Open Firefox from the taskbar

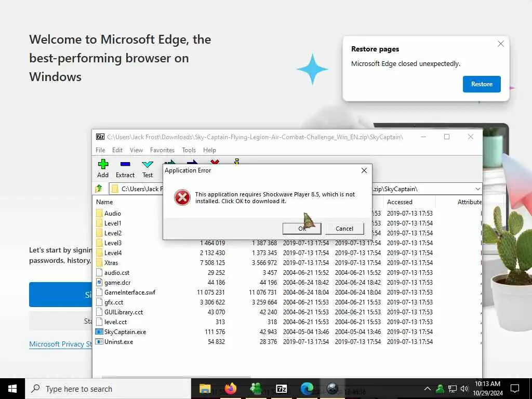pos(230,389)
